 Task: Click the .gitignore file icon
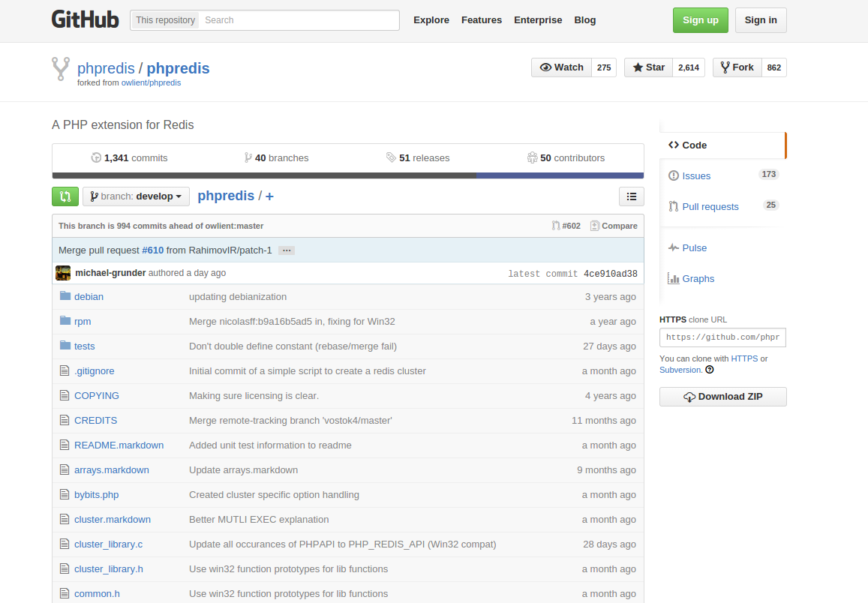point(65,370)
